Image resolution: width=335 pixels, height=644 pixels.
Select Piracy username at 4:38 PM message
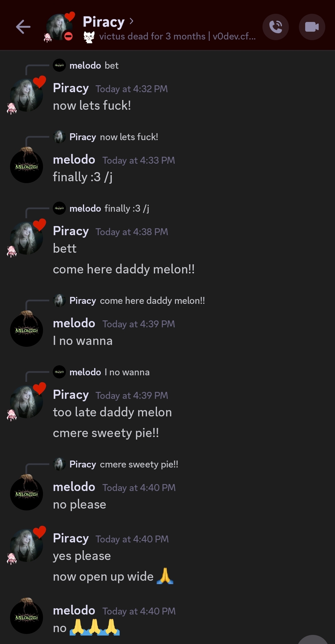point(71,231)
